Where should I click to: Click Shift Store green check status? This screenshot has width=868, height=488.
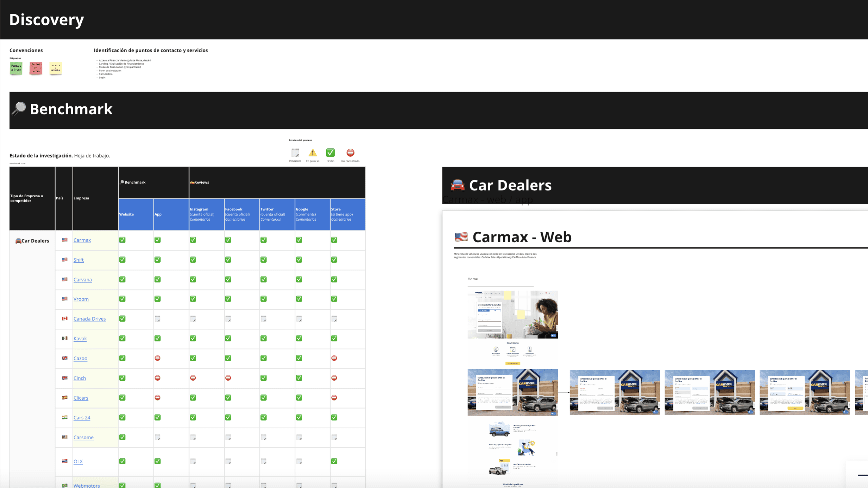click(x=334, y=260)
